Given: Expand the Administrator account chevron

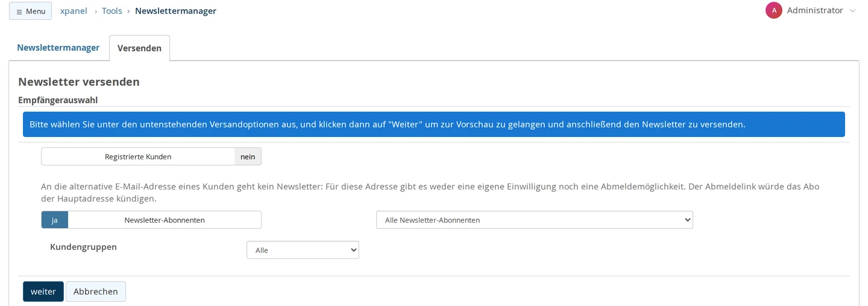Looking at the screenshot, I should 852,11.
